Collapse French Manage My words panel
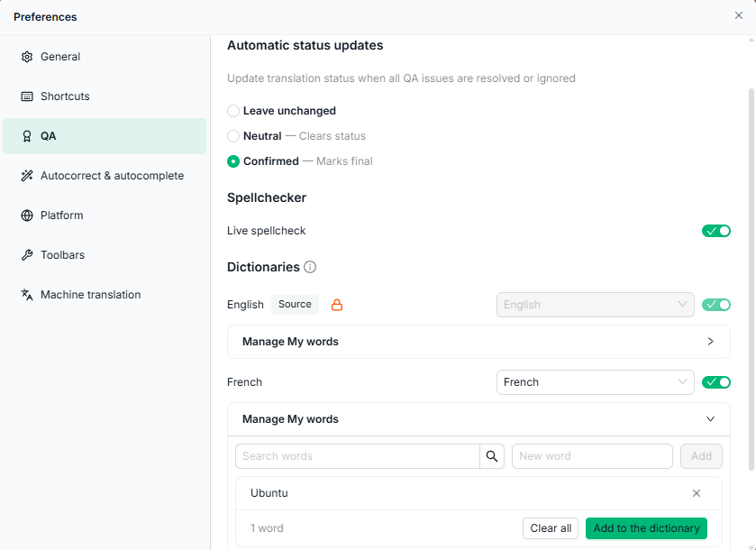The height and width of the screenshot is (550, 756). coord(478,419)
